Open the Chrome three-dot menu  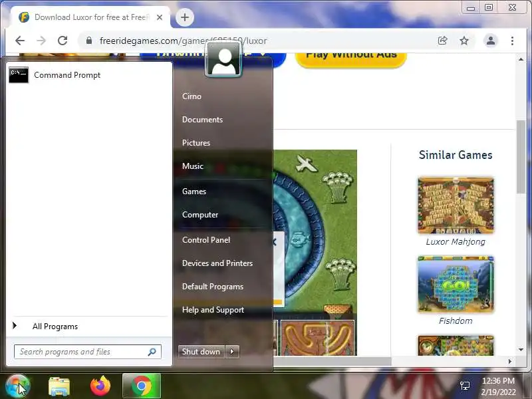click(512, 41)
